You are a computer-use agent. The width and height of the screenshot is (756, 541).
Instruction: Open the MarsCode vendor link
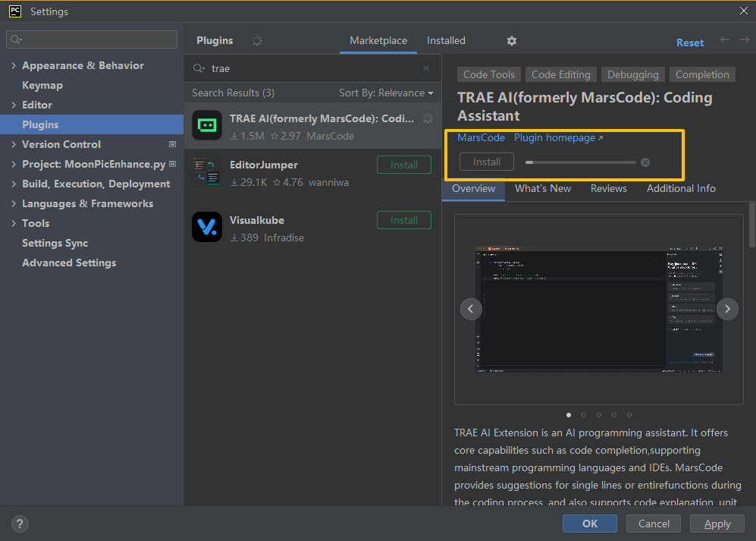point(481,137)
